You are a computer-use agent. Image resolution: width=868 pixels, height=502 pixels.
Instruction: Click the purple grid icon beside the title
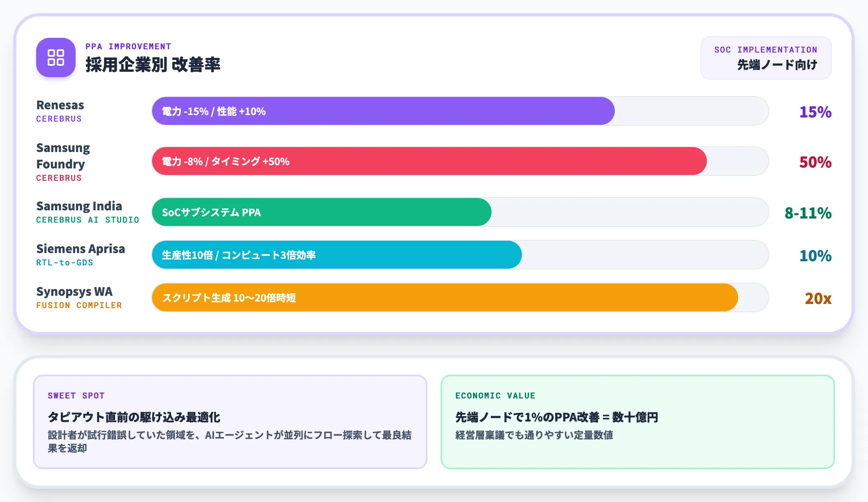coord(56,58)
